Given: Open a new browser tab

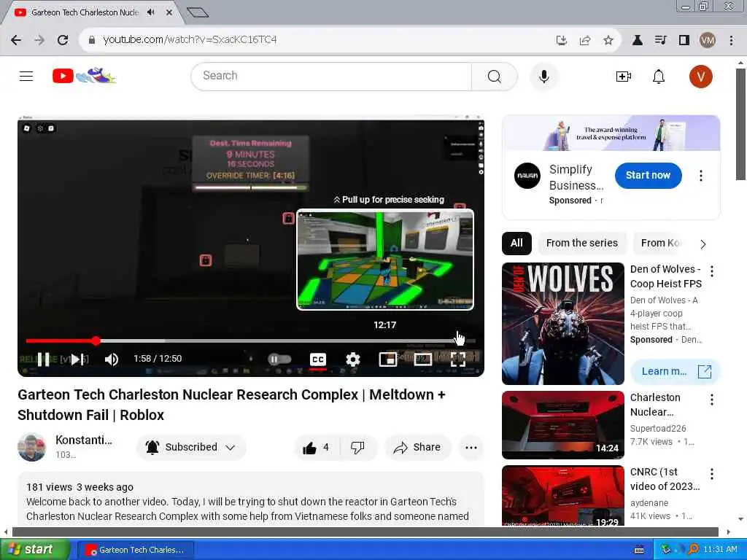Looking at the screenshot, I should click(x=198, y=12).
